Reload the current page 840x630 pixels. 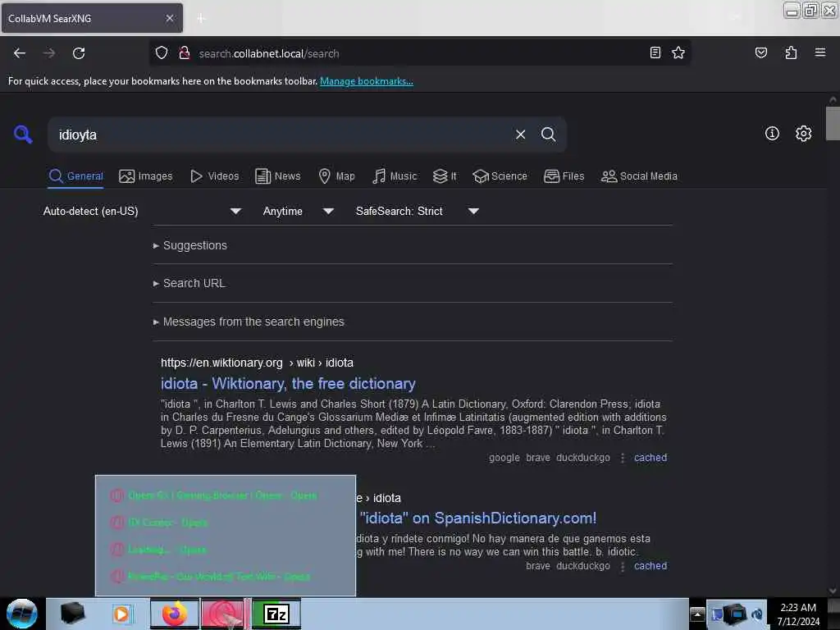tap(79, 53)
